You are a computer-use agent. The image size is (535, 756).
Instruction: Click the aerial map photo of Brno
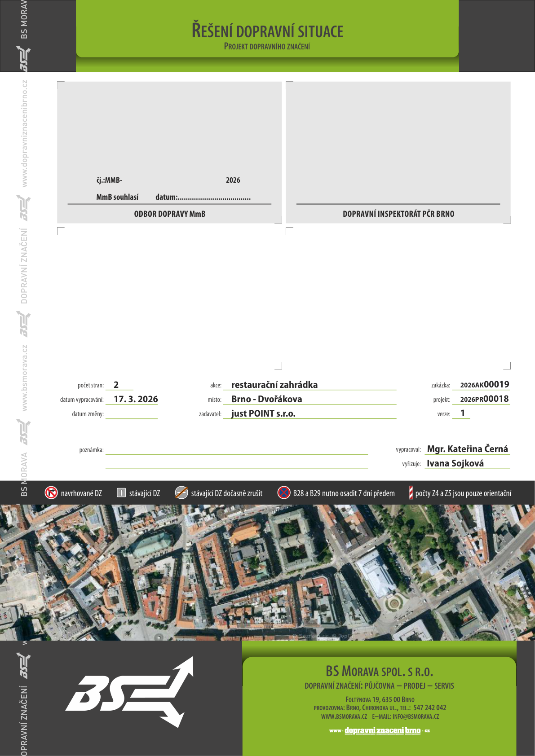(267, 572)
